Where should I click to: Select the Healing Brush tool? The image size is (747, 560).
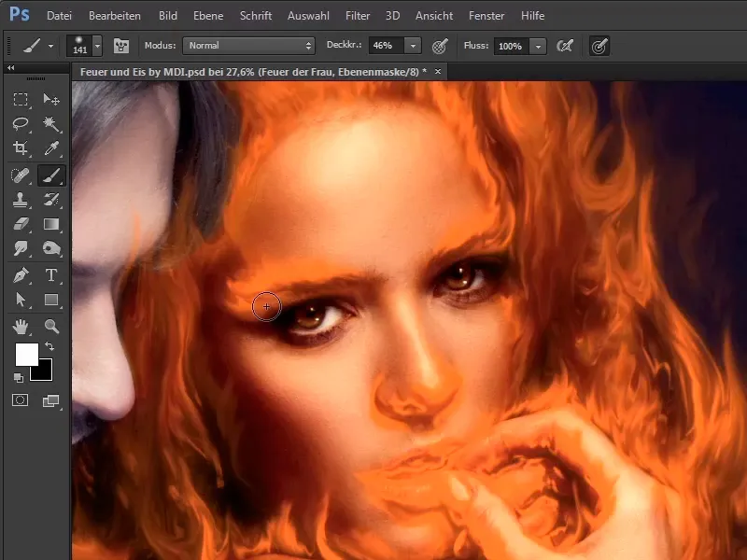click(20, 175)
